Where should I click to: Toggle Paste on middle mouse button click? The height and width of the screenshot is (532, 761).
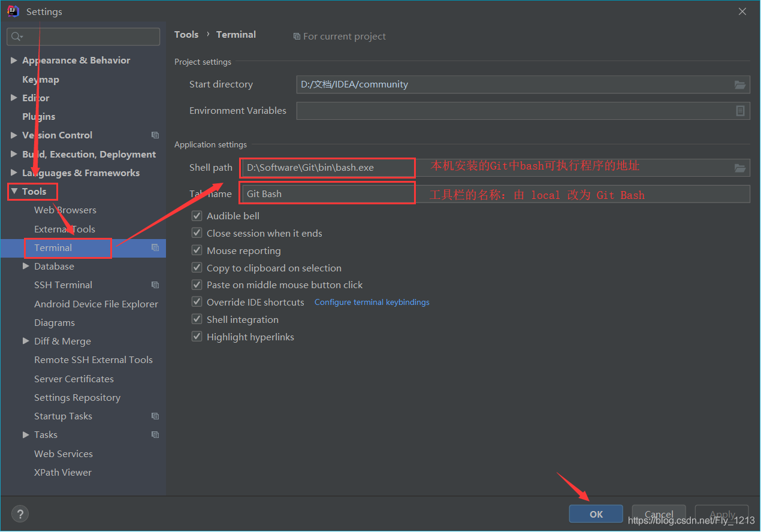[197, 285]
